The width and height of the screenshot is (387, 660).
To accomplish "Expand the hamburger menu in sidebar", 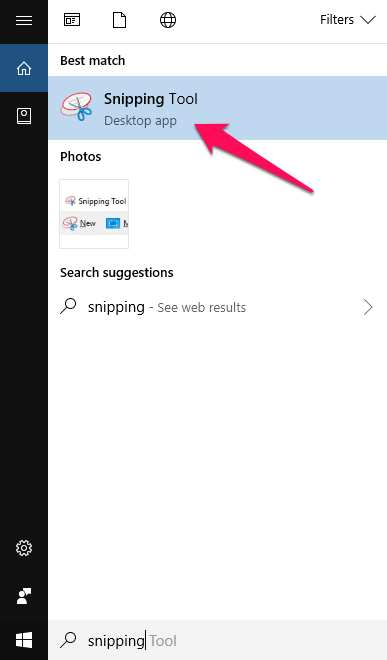I will [24, 20].
